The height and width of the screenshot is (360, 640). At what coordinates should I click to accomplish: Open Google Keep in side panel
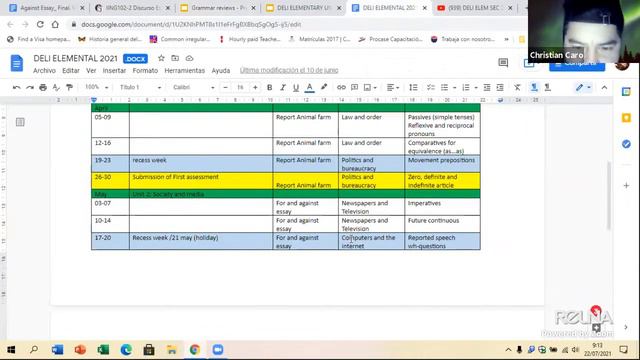tap(626, 118)
